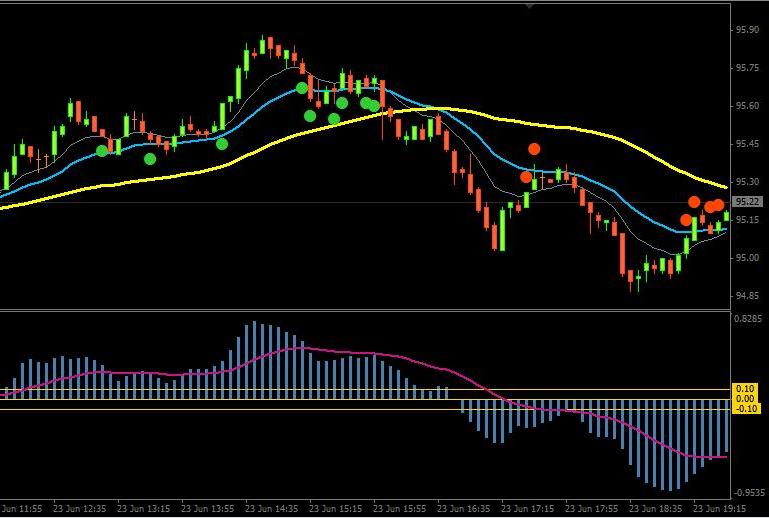
Task: Click the topmost orange signal dot
Action: pos(534,149)
